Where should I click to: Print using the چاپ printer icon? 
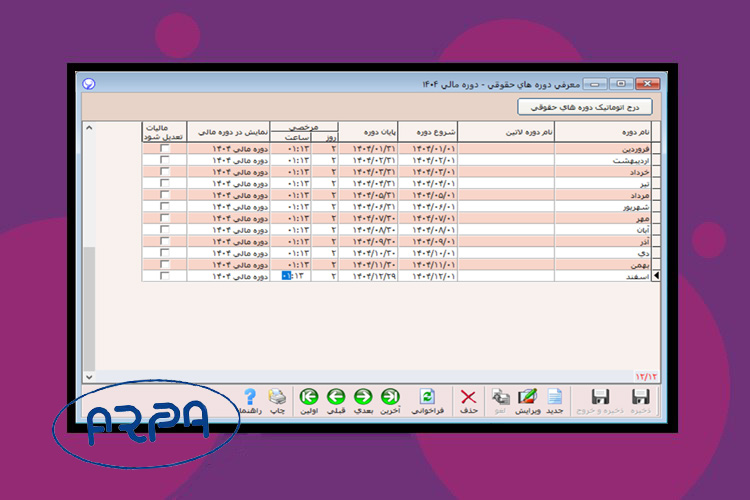coord(277,397)
